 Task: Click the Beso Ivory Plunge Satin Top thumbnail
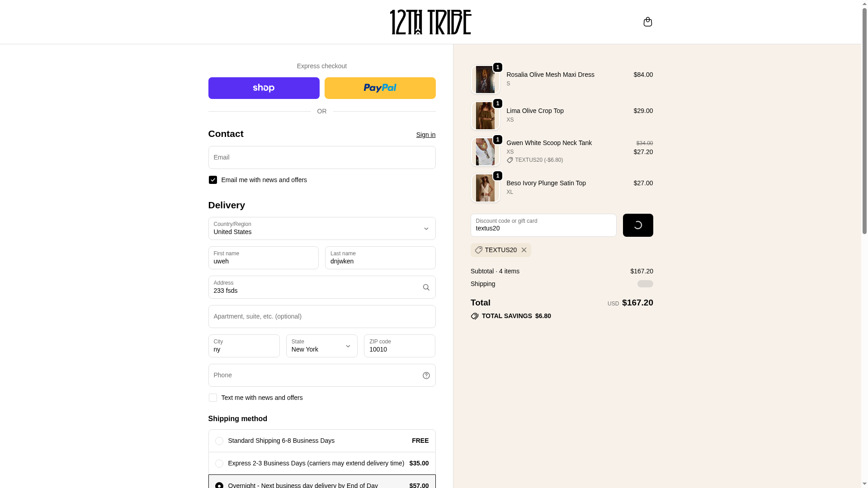pyautogui.click(x=485, y=188)
